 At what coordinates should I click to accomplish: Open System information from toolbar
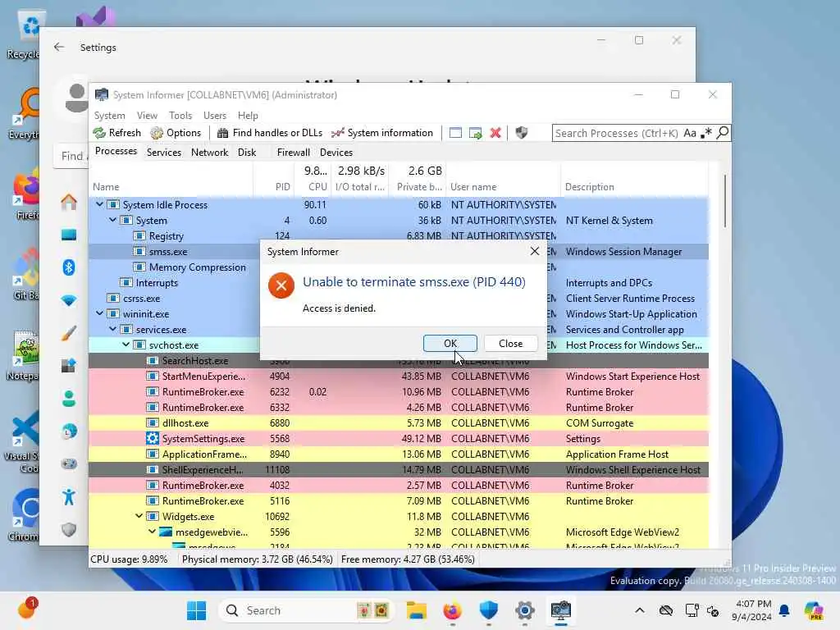(x=382, y=133)
